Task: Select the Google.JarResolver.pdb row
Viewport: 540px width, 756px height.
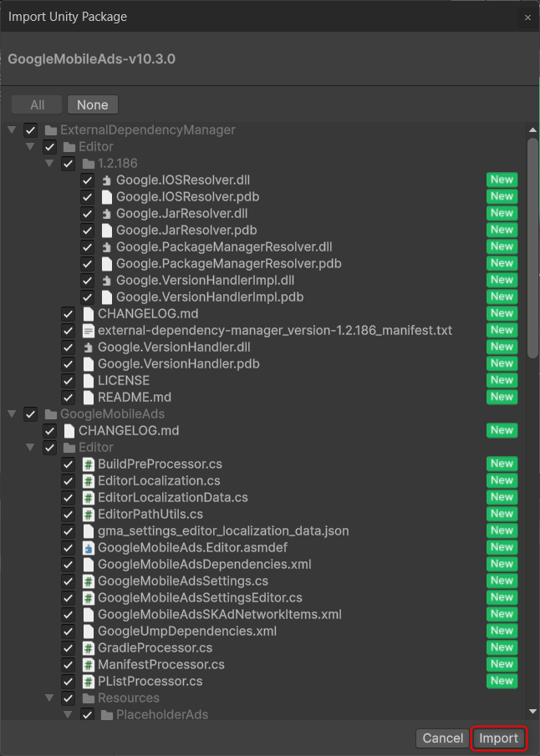Action: [x=263, y=231]
